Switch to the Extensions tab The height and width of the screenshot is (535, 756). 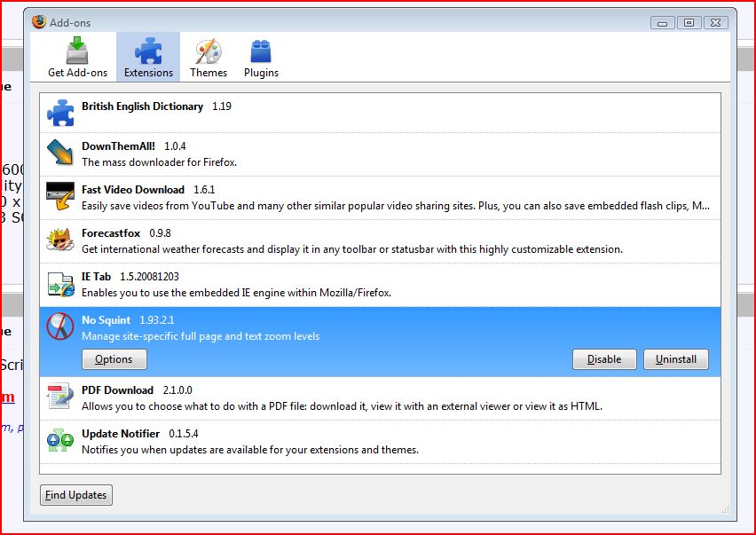pyautogui.click(x=148, y=57)
